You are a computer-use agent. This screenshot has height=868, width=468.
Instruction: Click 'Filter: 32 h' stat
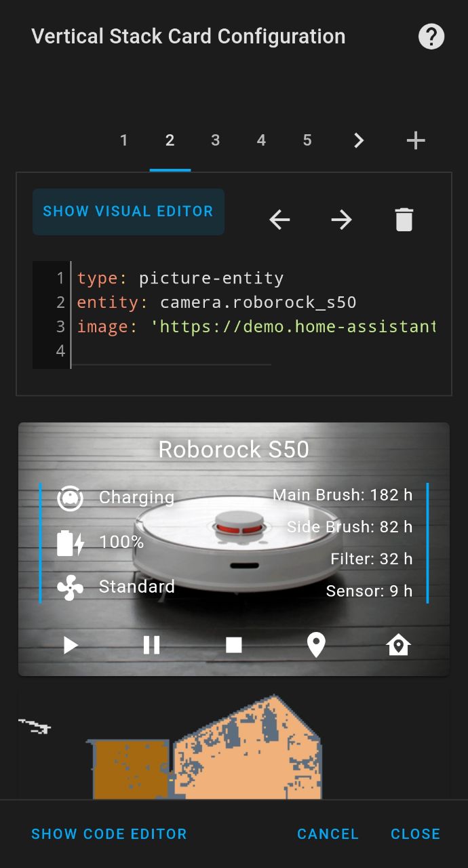tap(372, 559)
